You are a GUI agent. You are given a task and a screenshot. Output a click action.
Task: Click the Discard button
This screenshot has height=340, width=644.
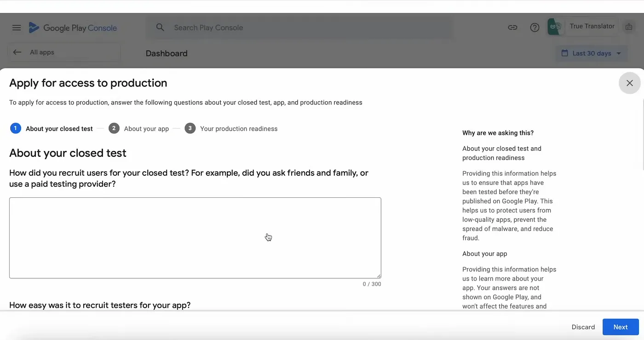click(583, 327)
